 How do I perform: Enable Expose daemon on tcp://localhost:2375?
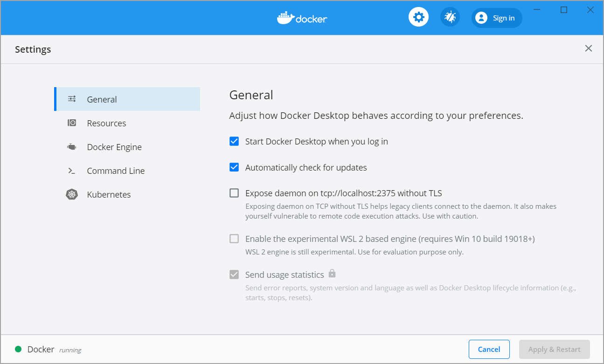point(234,193)
